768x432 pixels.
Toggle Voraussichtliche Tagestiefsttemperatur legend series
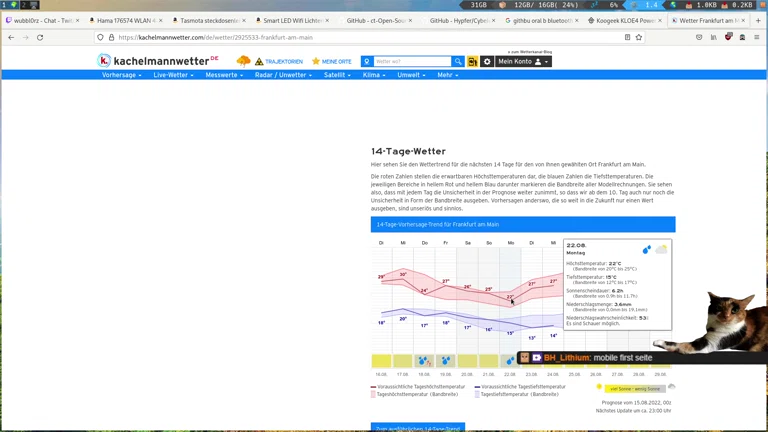pyautogui.click(x=522, y=386)
